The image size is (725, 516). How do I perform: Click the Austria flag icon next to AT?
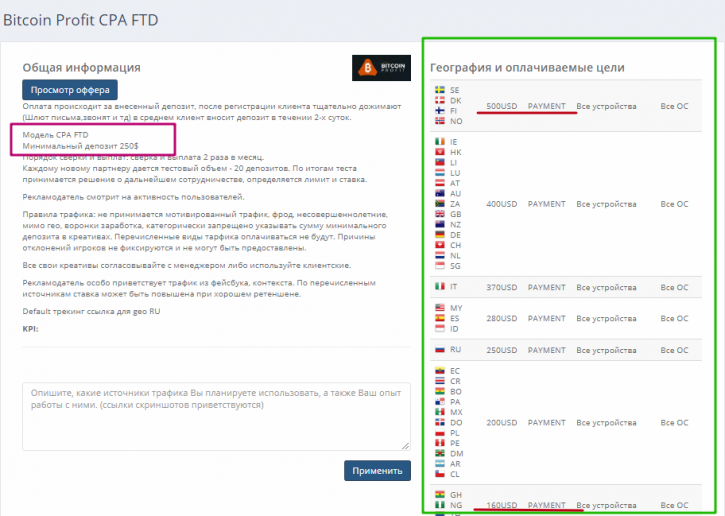coord(440,183)
